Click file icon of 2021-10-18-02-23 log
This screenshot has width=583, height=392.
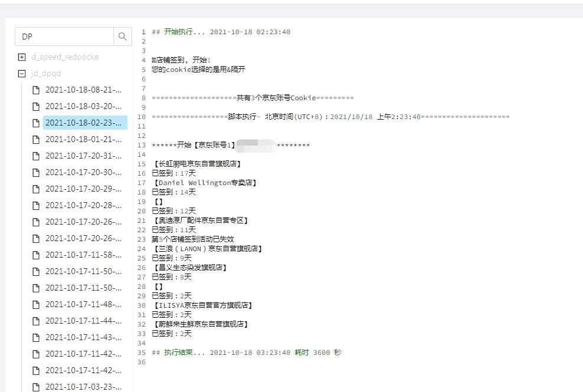[36, 123]
